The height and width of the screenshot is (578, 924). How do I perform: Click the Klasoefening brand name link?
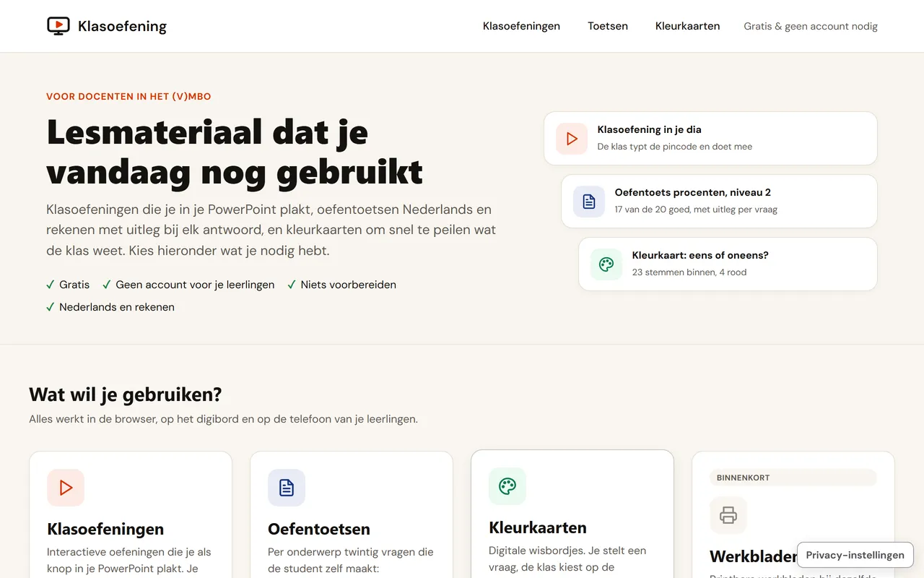click(122, 27)
